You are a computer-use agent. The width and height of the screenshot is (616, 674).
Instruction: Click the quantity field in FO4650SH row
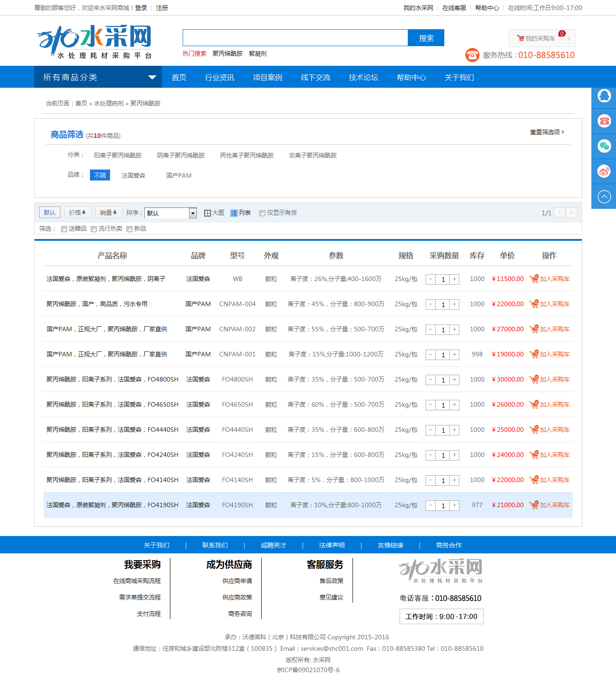(442, 405)
